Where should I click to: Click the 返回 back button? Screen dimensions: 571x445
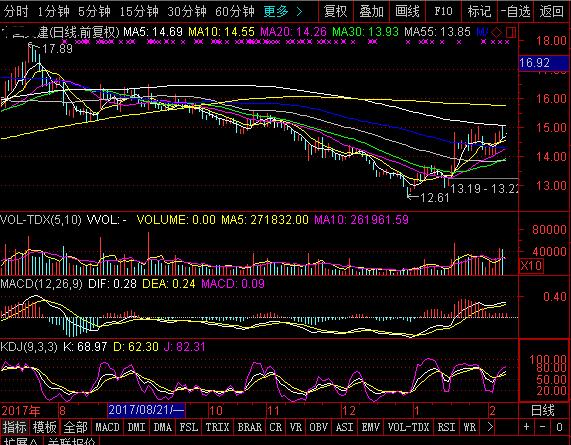tap(552, 12)
